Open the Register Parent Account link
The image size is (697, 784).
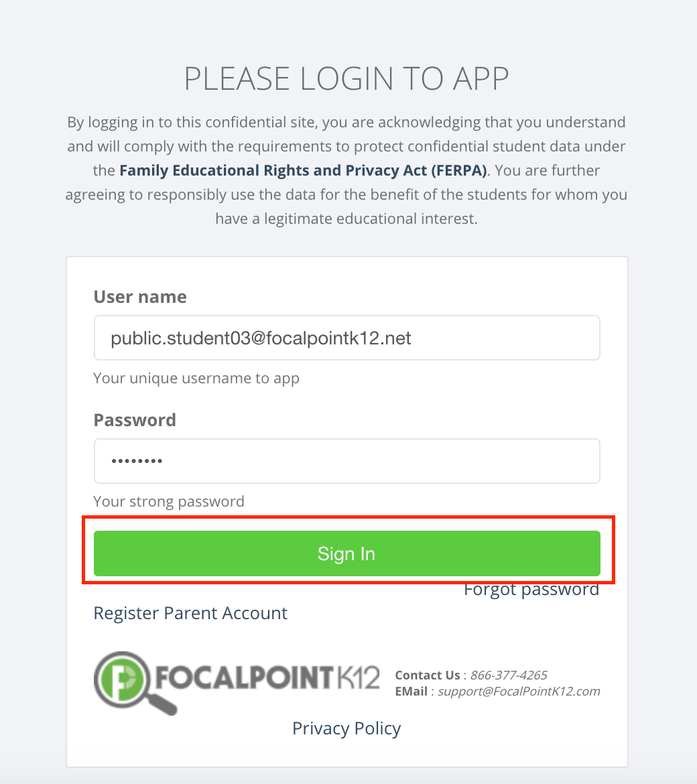[190, 613]
